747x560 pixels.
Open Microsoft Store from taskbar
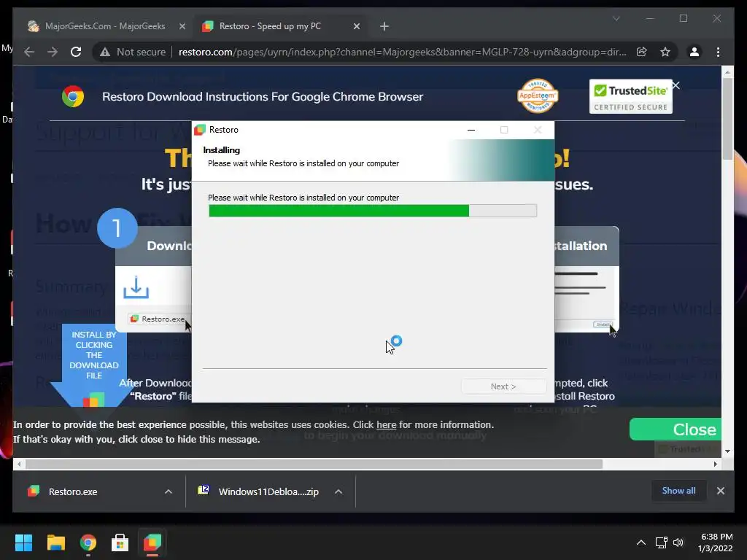[x=120, y=542]
